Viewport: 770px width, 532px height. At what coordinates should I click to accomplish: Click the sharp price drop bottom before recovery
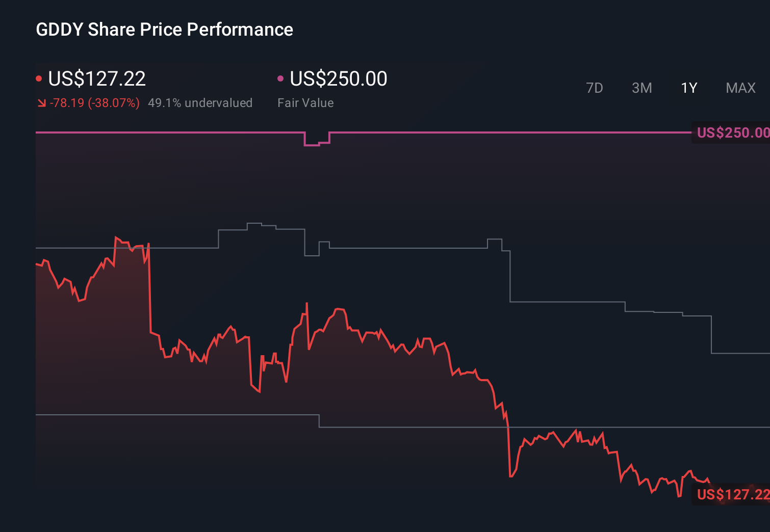click(510, 476)
